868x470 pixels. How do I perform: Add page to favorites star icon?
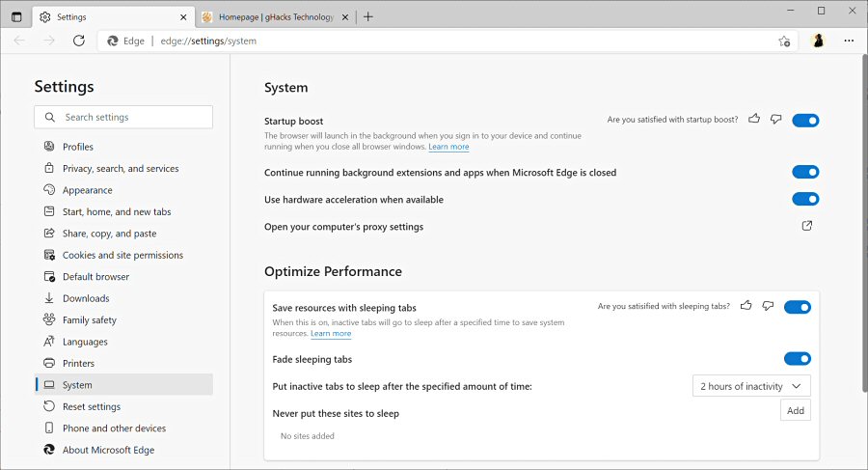tap(784, 41)
